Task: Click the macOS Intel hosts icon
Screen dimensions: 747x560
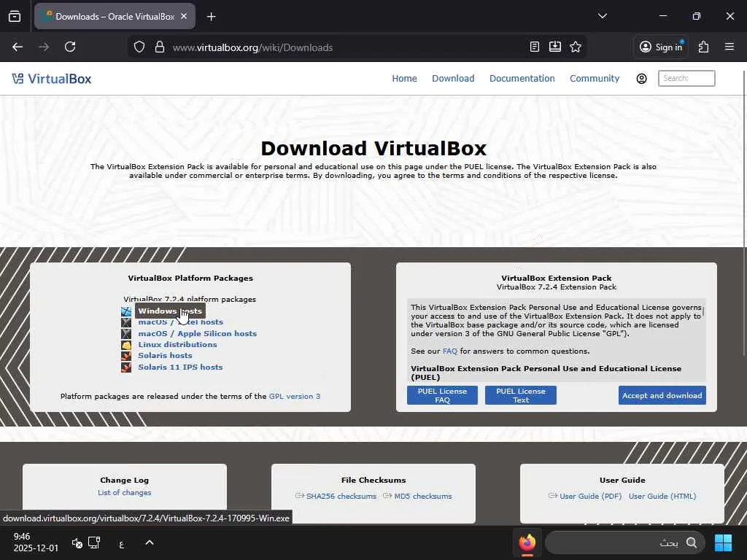Action: coord(126,322)
